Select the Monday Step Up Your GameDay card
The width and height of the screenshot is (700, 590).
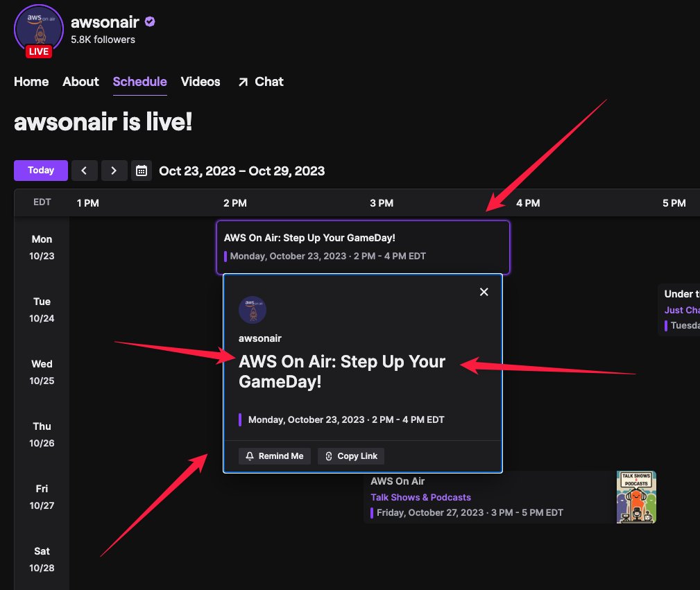coord(363,248)
